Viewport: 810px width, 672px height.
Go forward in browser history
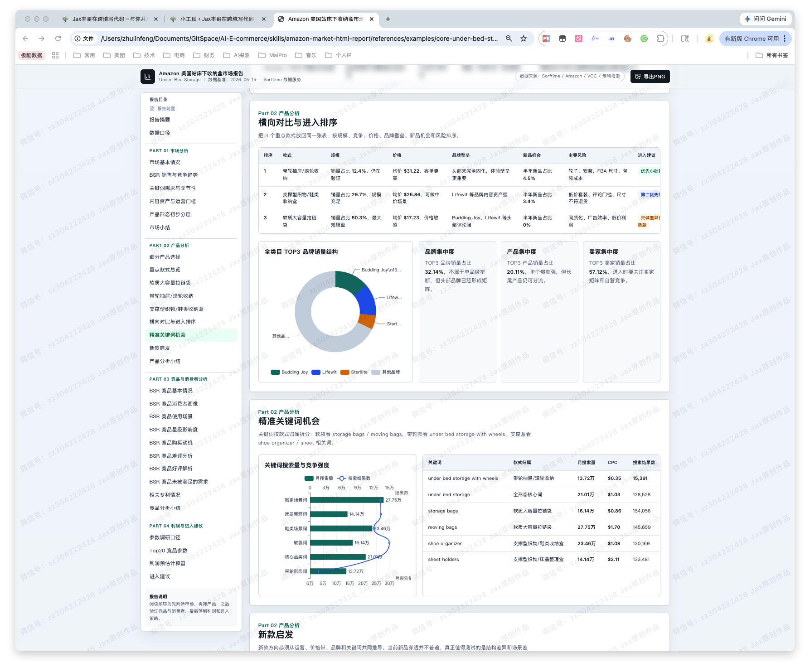pos(42,39)
